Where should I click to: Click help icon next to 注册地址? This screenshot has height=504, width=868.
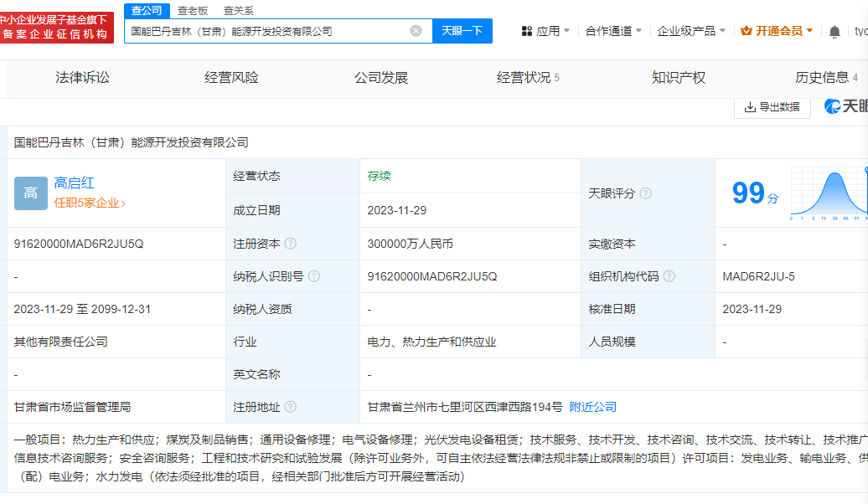click(x=290, y=407)
